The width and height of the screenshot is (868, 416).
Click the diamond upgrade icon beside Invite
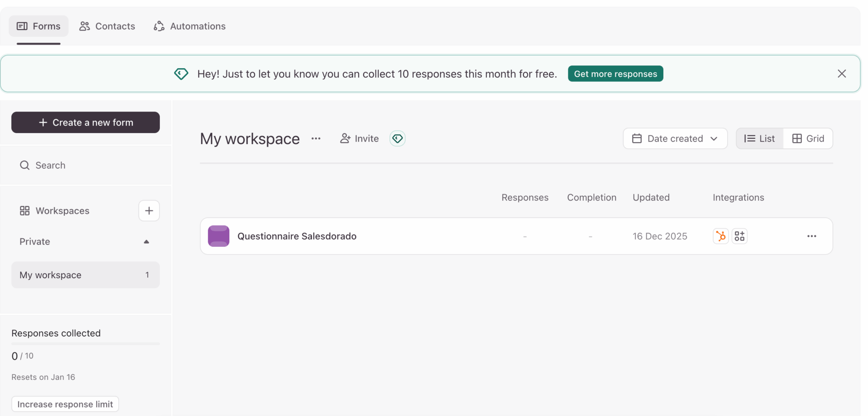click(397, 139)
